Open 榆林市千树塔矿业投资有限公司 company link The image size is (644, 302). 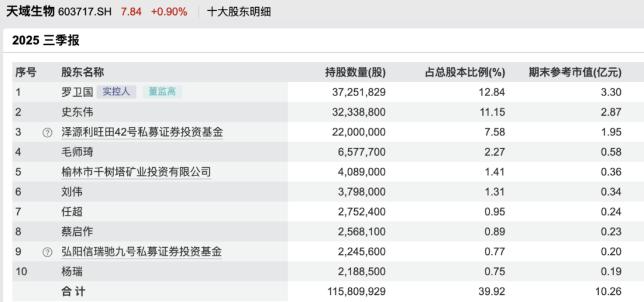tap(136, 172)
